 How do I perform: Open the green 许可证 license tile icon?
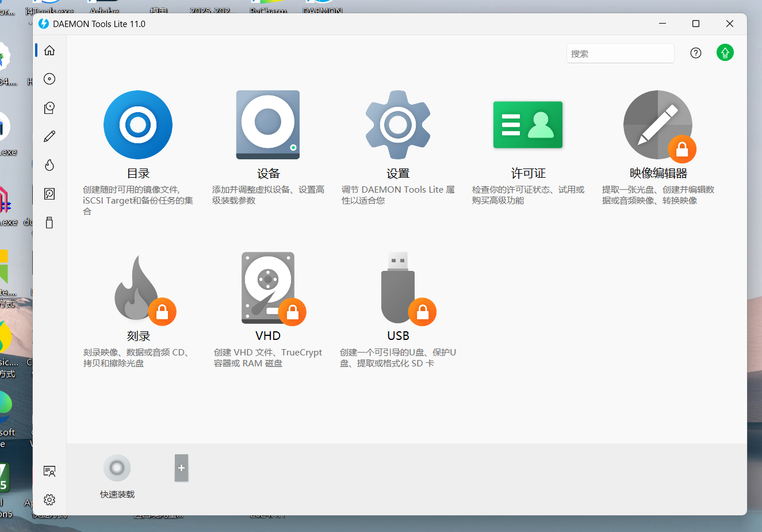[528, 125]
